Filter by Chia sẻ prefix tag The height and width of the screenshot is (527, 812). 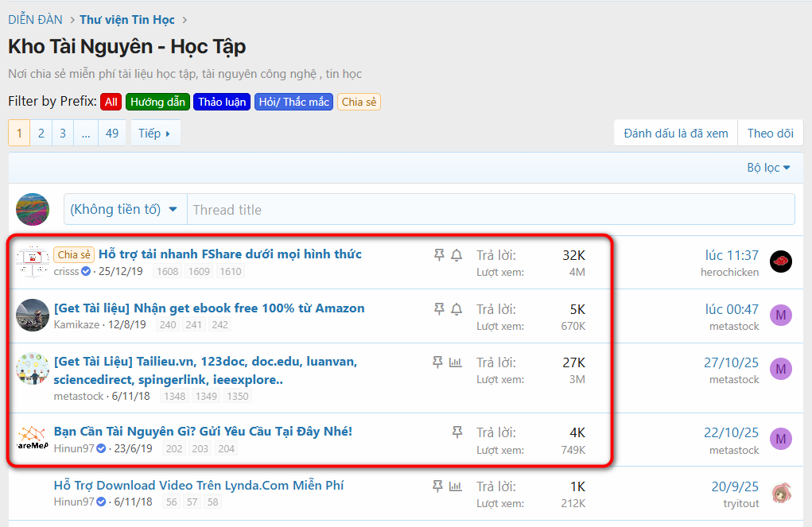click(x=359, y=102)
